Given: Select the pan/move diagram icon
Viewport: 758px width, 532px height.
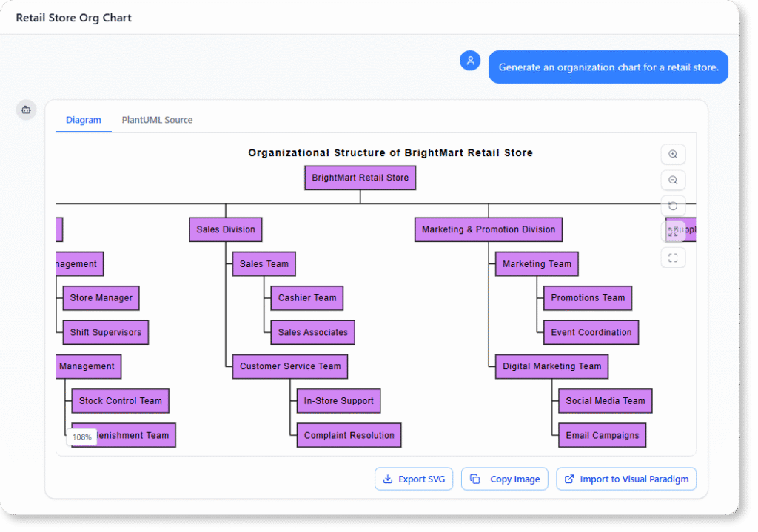Looking at the screenshot, I should tap(673, 232).
